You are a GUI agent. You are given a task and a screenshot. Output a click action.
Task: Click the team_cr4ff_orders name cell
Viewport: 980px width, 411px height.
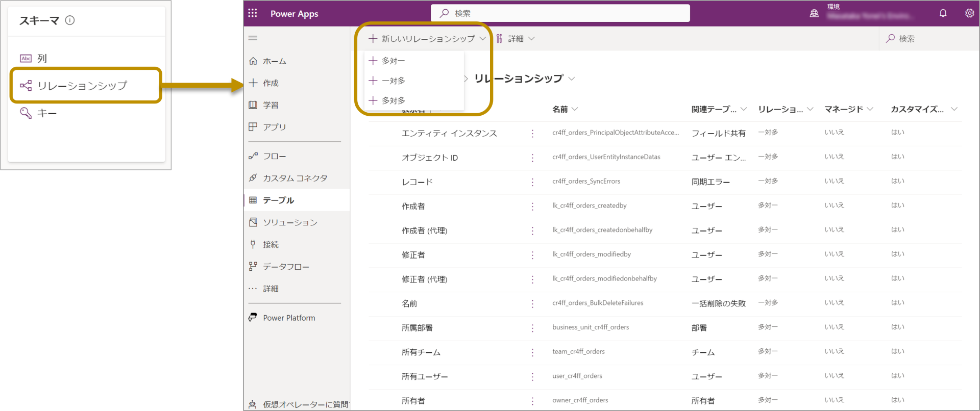[x=578, y=351]
